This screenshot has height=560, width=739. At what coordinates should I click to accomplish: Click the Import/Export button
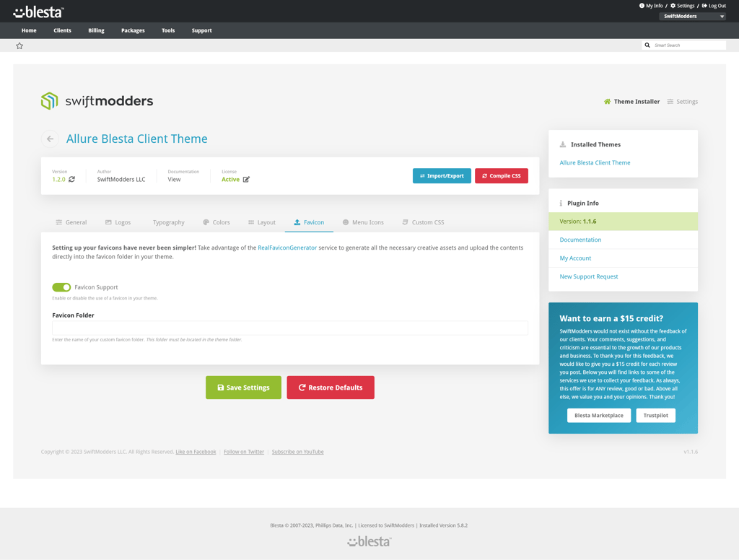tap(442, 176)
